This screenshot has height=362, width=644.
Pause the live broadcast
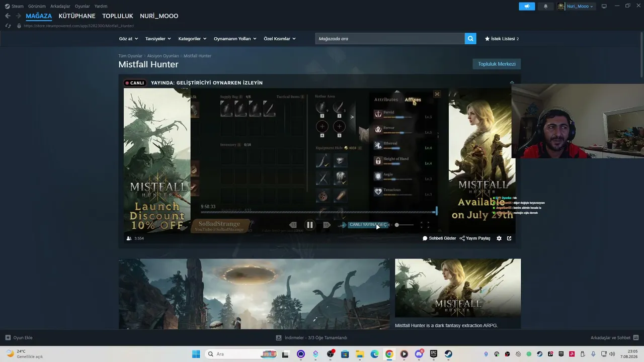pos(310,225)
